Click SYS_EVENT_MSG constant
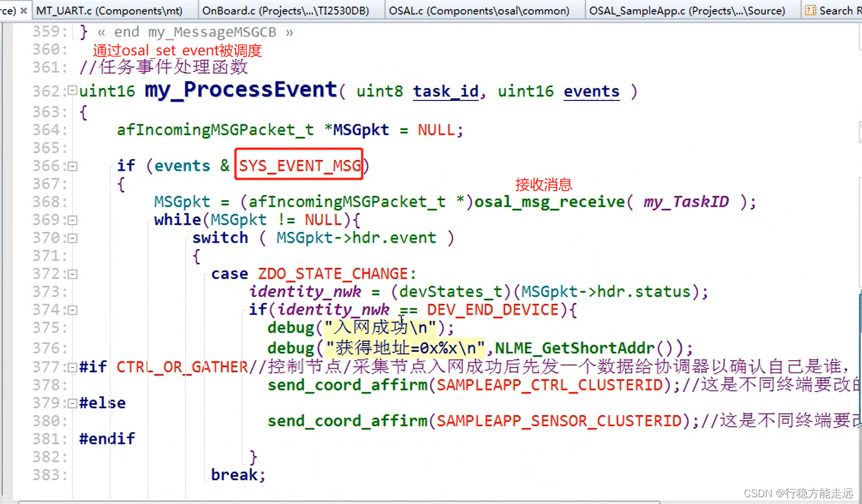 (299, 166)
